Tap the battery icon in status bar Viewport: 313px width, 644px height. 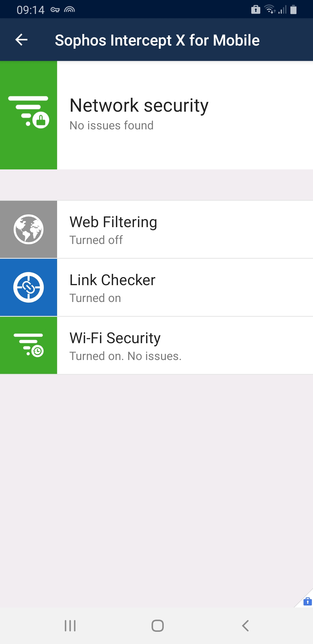(293, 10)
